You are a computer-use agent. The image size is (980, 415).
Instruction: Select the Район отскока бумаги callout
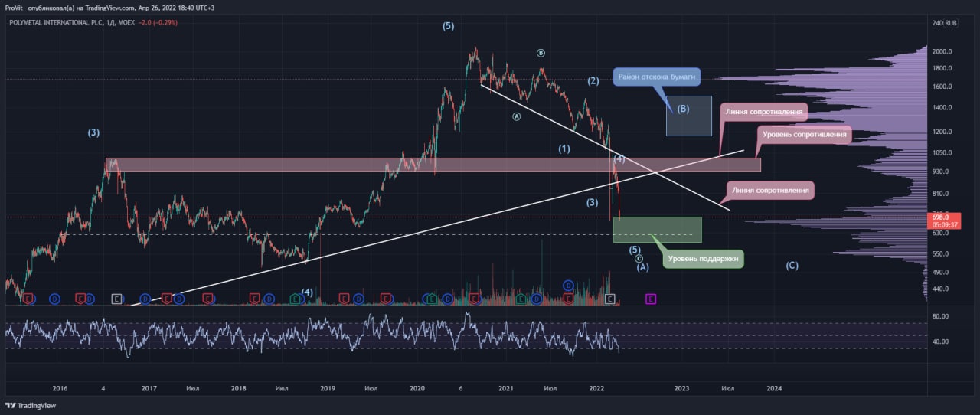pyautogui.click(x=657, y=77)
